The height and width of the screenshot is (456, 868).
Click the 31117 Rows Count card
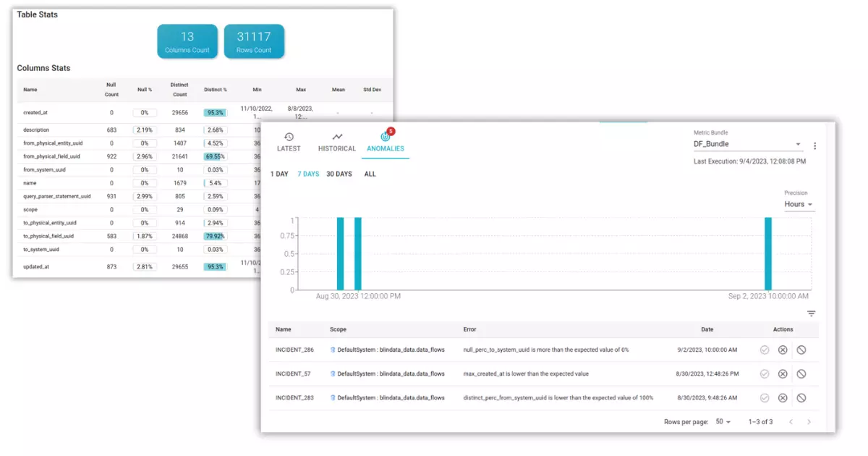point(254,41)
